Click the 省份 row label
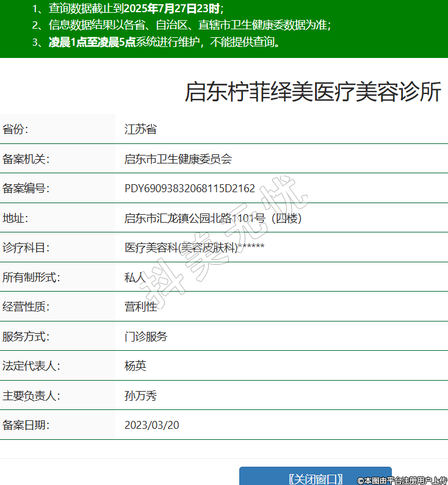Viewport: 448px width, 485px height. pos(16,129)
